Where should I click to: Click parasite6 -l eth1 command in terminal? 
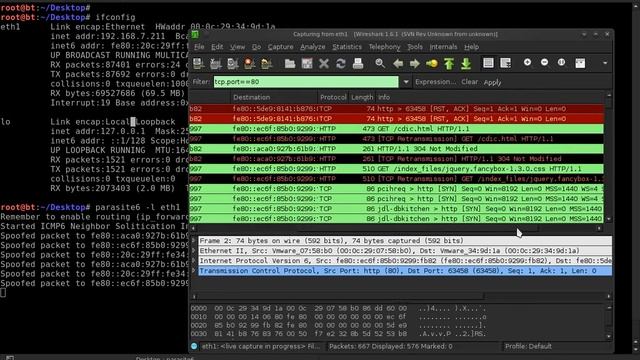click(x=138, y=207)
